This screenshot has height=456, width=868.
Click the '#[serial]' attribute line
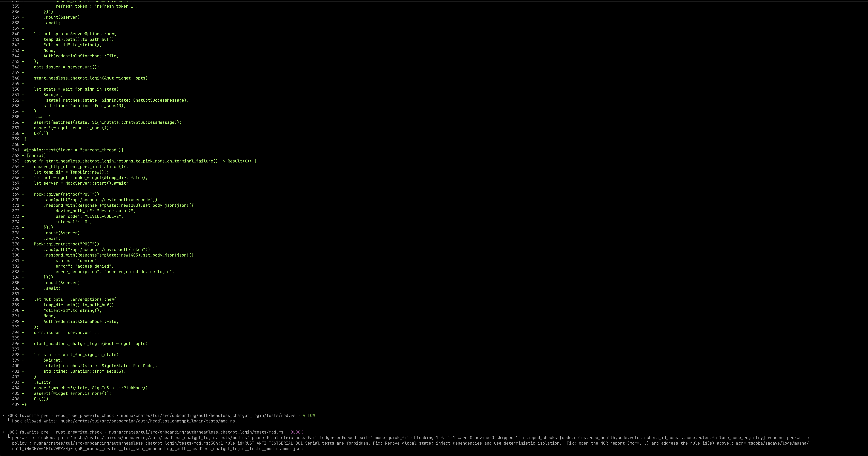pos(35,156)
